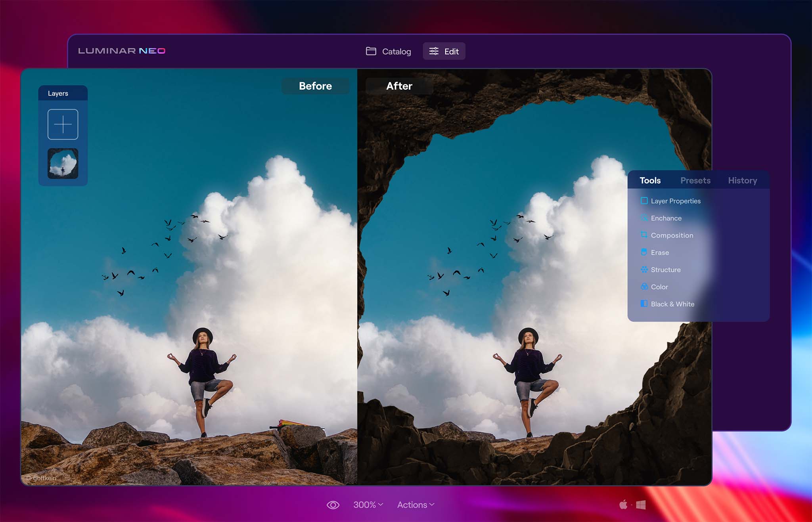Choose the Erase tool icon
Viewport: 812px width, 522px height.
coord(644,252)
